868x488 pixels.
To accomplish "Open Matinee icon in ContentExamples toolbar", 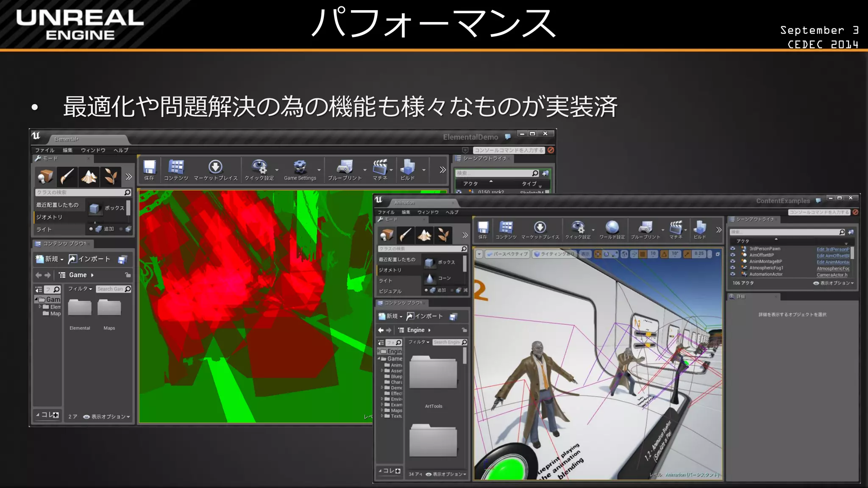I will point(676,227).
